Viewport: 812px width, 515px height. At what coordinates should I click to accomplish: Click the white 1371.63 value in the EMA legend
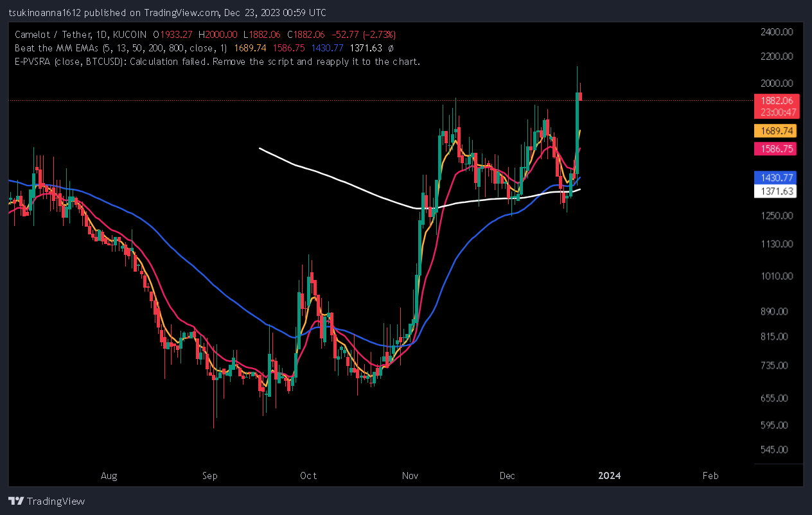tap(365, 48)
